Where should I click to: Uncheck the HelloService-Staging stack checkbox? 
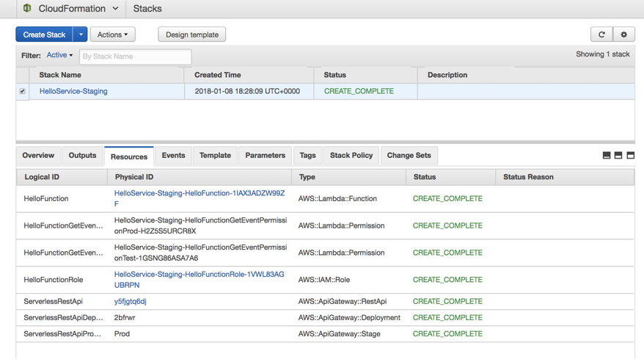22,91
